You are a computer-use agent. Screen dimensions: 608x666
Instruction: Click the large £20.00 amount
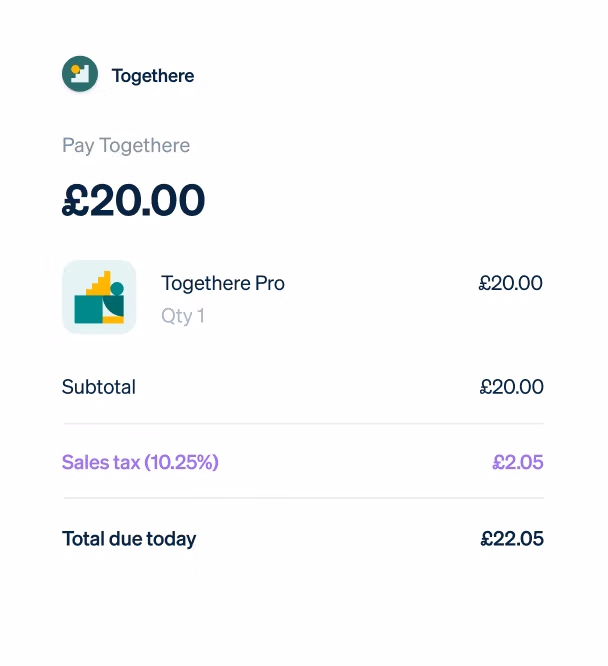134,201
